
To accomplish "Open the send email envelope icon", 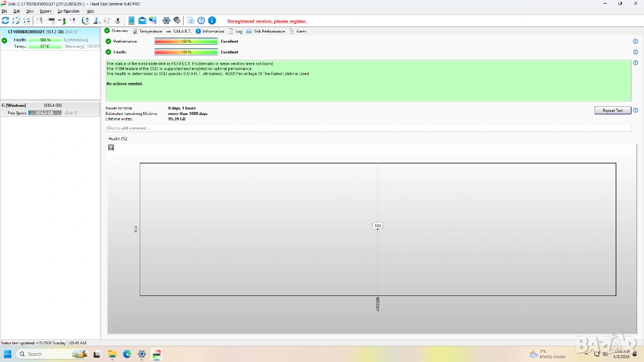I will coord(142,21).
